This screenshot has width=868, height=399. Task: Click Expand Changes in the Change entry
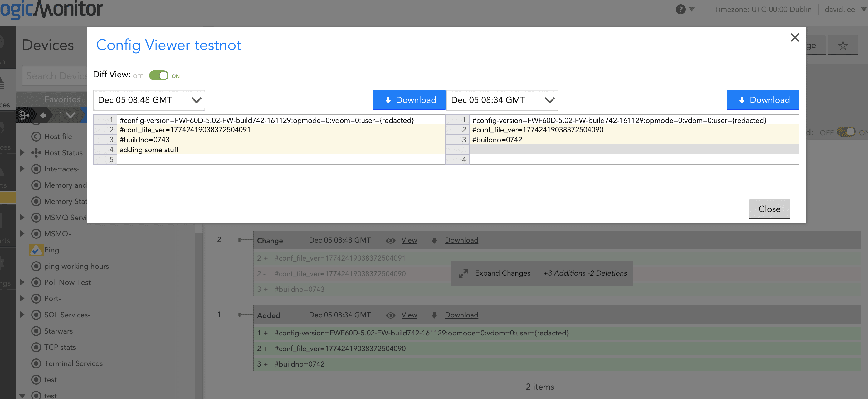coord(502,273)
